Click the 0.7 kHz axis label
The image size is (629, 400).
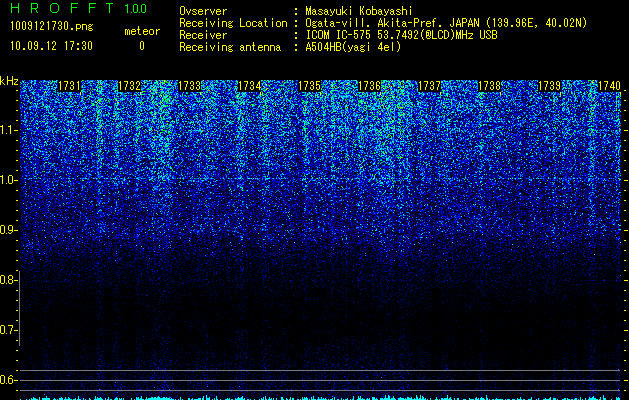click(8, 330)
